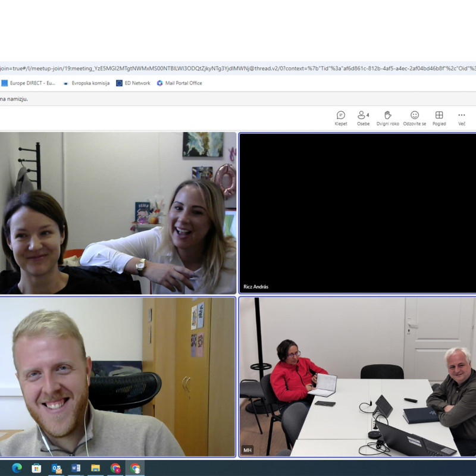Show the Osebe participants list
The height and width of the screenshot is (476, 476).
363,118
